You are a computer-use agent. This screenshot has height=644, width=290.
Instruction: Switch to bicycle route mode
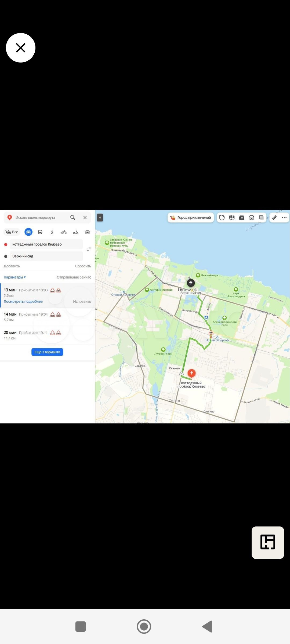[x=64, y=232]
